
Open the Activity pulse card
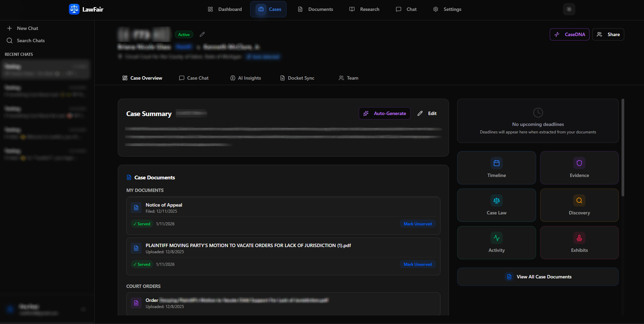[x=496, y=243]
